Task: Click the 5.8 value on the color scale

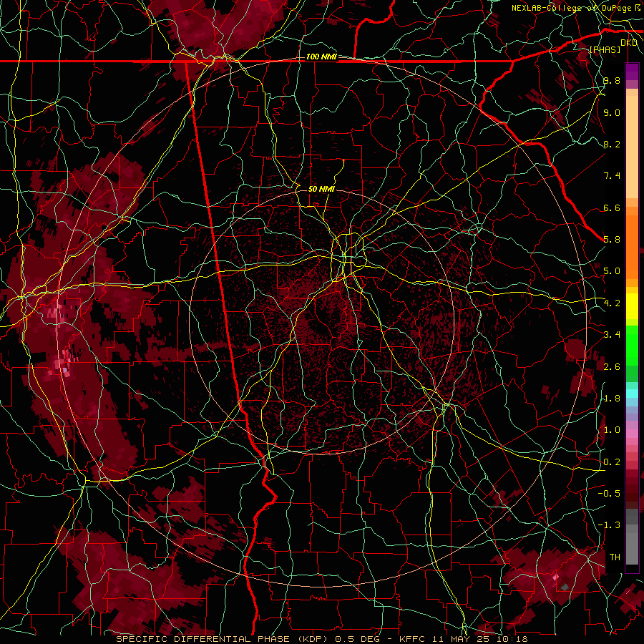Action: [612, 240]
